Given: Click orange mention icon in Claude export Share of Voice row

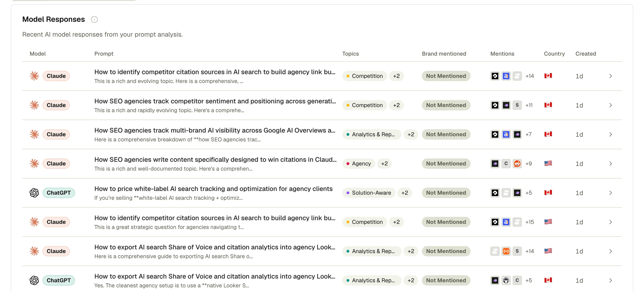Looking at the screenshot, I should click(506, 251).
